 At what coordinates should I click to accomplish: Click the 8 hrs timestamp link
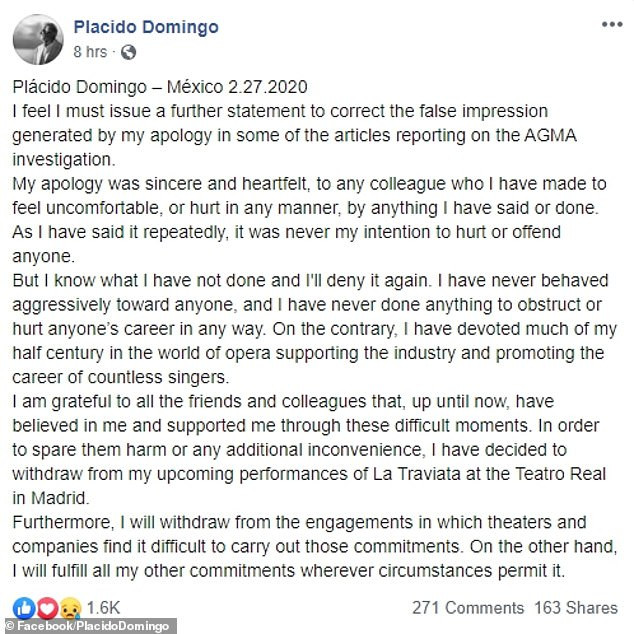pos(90,52)
